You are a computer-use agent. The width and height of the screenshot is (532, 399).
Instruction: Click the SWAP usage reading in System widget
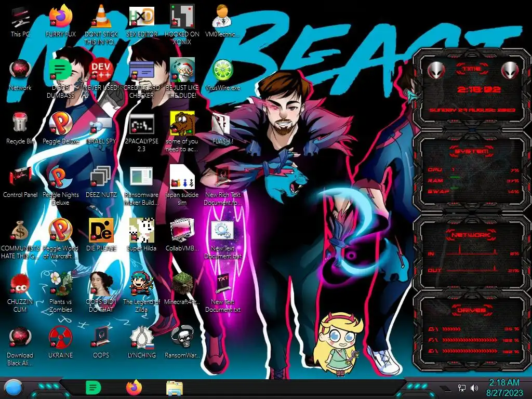(x=513, y=192)
